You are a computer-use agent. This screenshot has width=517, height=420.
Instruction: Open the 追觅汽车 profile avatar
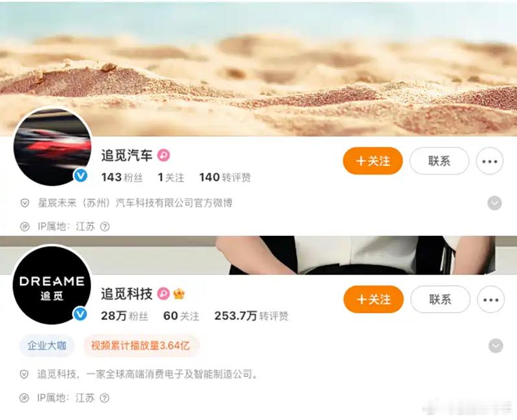click(x=52, y=146)
